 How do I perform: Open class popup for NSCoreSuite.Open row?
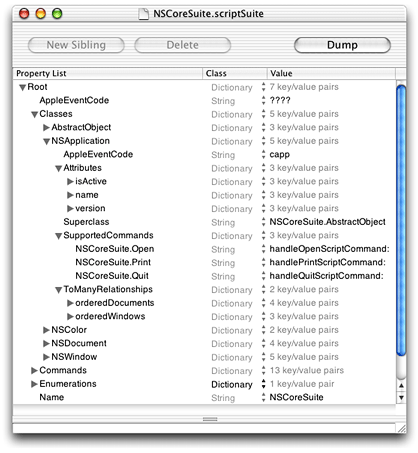(x=263, y=249)
